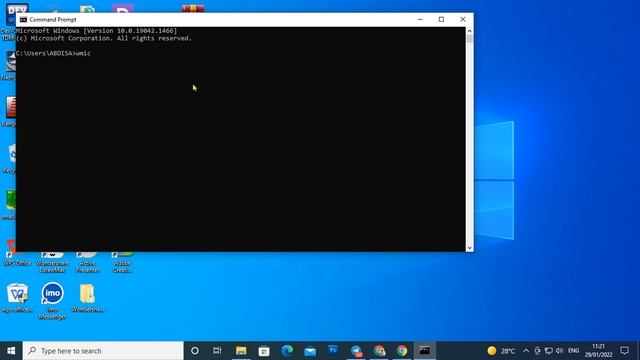Select the WPS Office desktop shortcut
Screen dimensions: 640x360
click(x=17, y=259)
